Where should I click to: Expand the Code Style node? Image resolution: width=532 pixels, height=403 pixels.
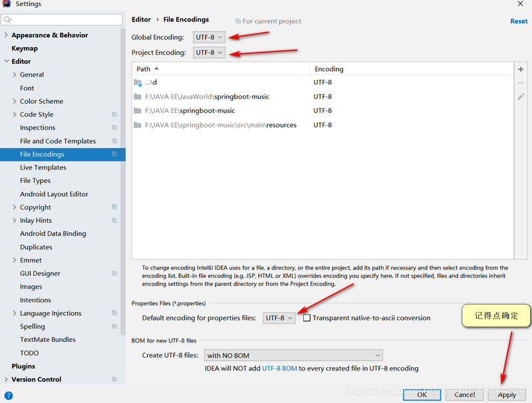tap(14, 114)
